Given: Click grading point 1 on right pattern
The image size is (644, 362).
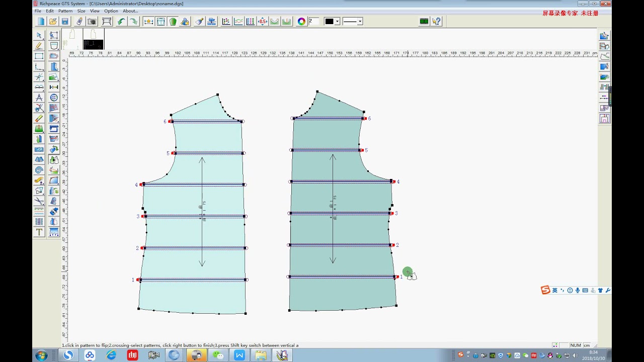Looking at the screenshot, I should pyautogui.click(x=397, y=277).
